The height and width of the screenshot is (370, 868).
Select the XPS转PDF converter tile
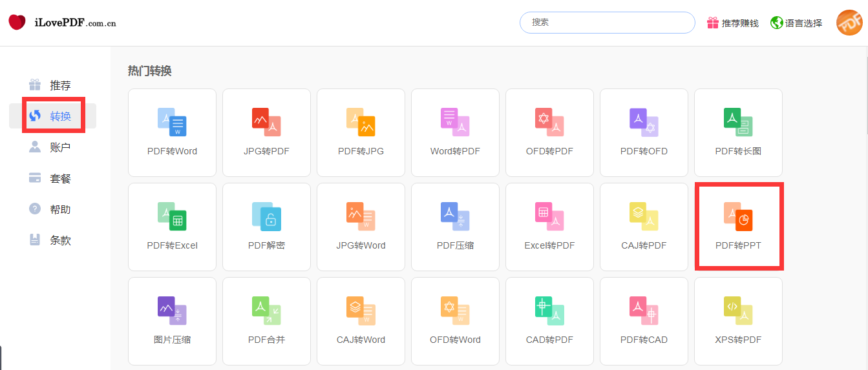pos(738,321)
